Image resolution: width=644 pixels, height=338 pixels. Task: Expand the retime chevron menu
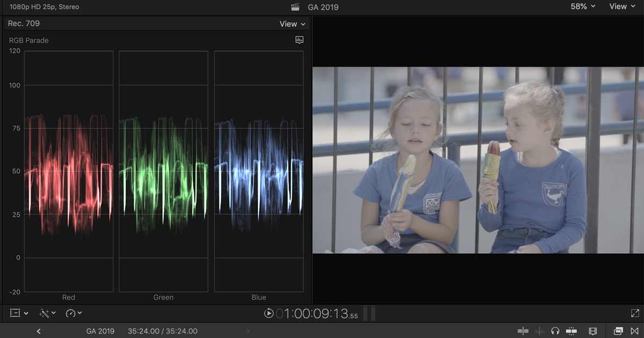(80, 313)
